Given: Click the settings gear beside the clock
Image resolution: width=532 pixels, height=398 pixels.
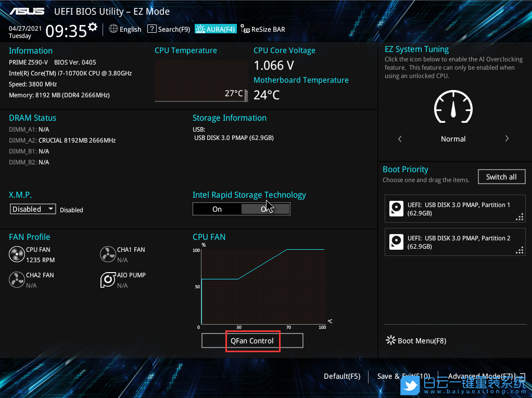Looking at the screenshot, I should (x=93, y=27).
